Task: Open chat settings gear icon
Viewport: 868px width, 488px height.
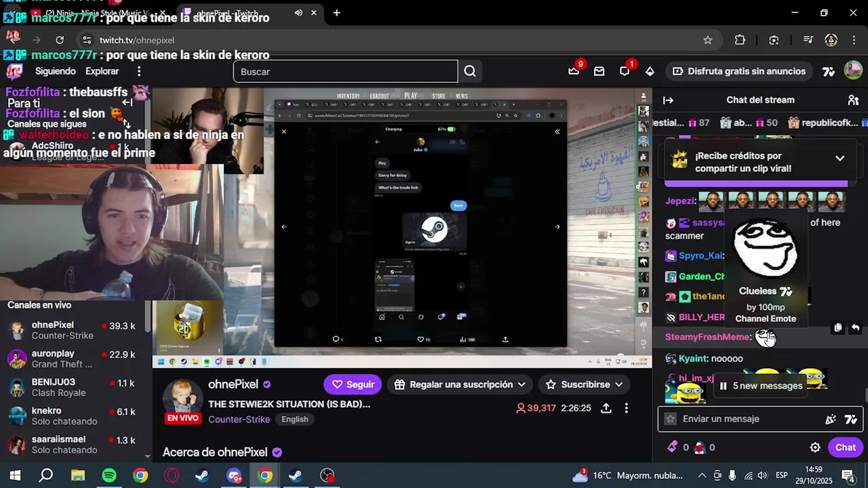Action: coord(815,447)
